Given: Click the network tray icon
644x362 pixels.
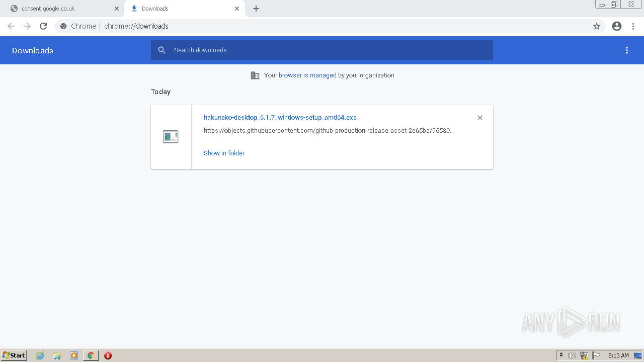Looking at the screenshot, I should 584,355.
